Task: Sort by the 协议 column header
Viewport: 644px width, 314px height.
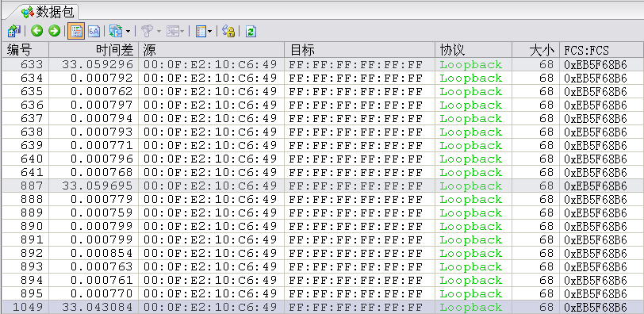Action: [473, 50]
